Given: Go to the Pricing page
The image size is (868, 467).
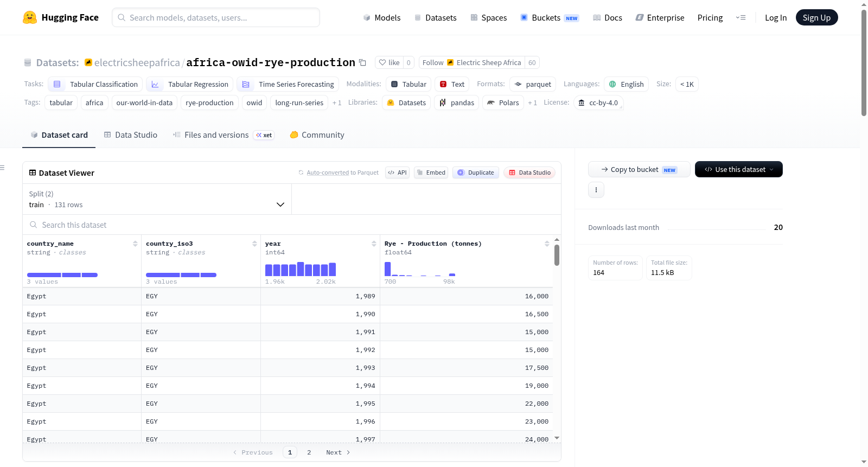Looking at the screenshot, I should click(710, 18).
